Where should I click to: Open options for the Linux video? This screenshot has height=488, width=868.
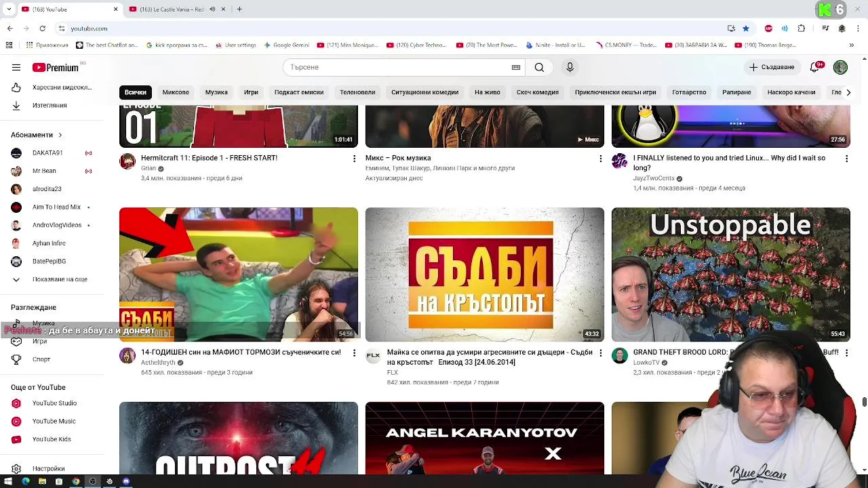pyautogui.click(x=846, y=159)
